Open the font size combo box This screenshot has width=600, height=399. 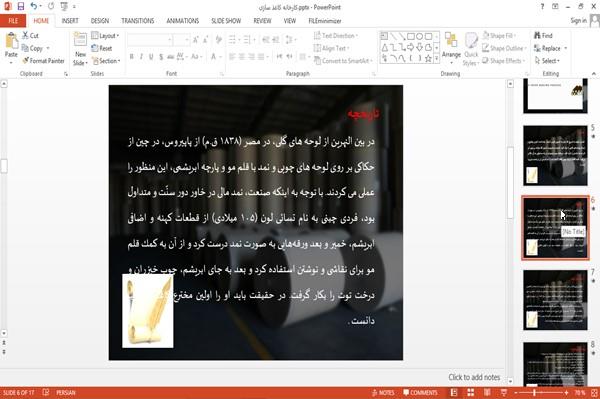tap(181, 40)
